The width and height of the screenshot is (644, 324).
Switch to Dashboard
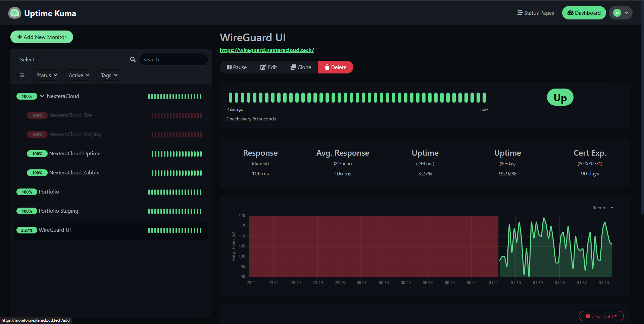click(x=584, y=13)
